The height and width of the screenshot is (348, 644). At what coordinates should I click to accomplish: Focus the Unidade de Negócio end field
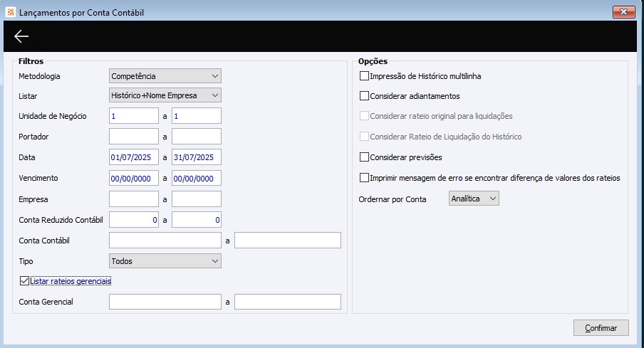click(x=197, y=116)
